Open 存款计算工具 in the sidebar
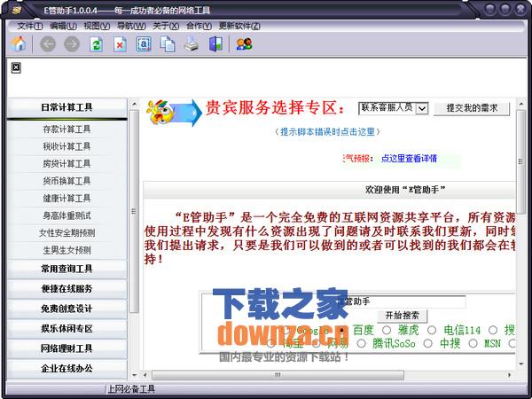 pos(66,129)
